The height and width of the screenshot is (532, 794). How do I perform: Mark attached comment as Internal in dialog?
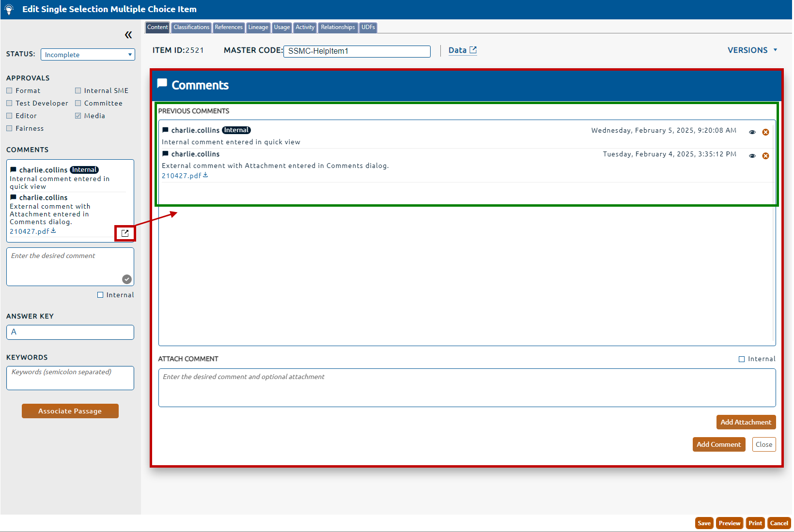[x=741, y=359]
